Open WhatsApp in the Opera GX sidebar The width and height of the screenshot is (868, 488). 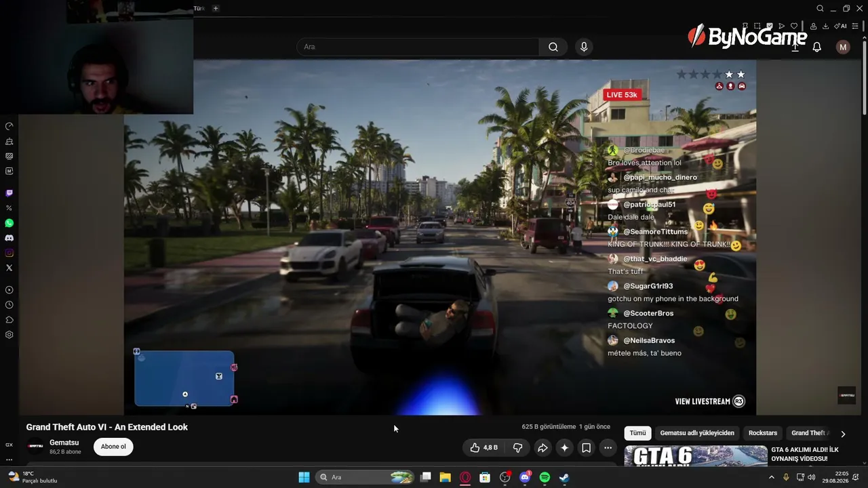point(9,223)
